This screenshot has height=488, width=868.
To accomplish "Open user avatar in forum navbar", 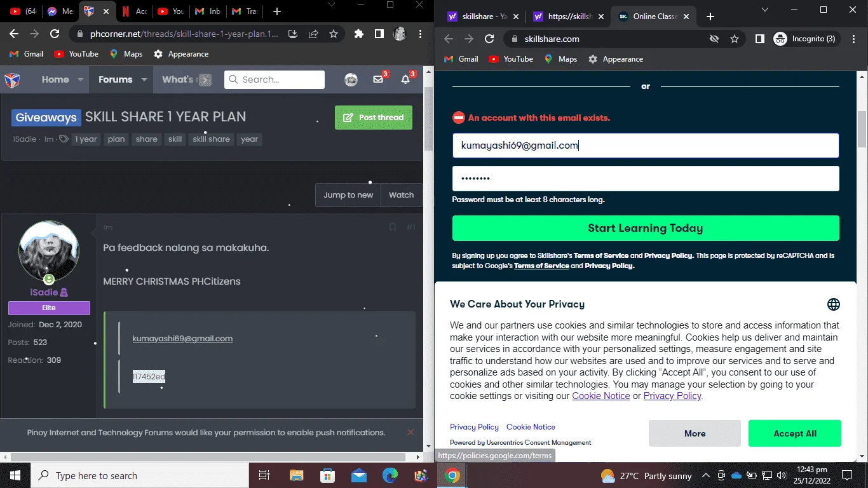I will point(351,79).
